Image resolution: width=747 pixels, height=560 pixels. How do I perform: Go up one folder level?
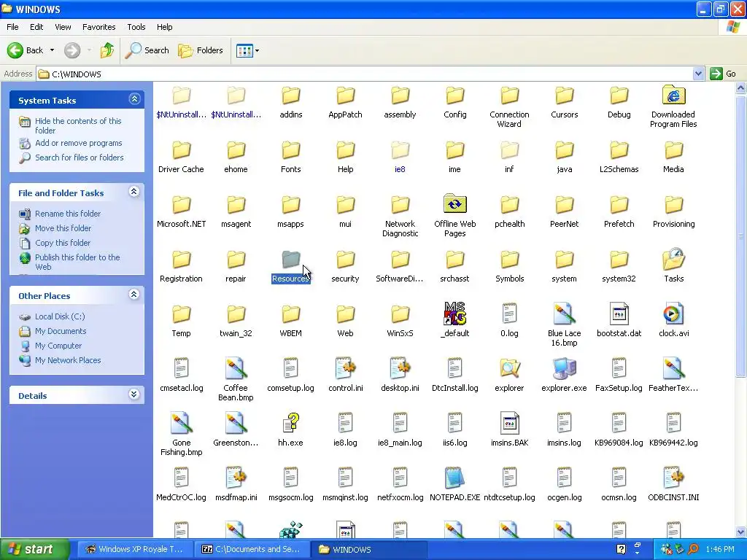tap(107, 50)
